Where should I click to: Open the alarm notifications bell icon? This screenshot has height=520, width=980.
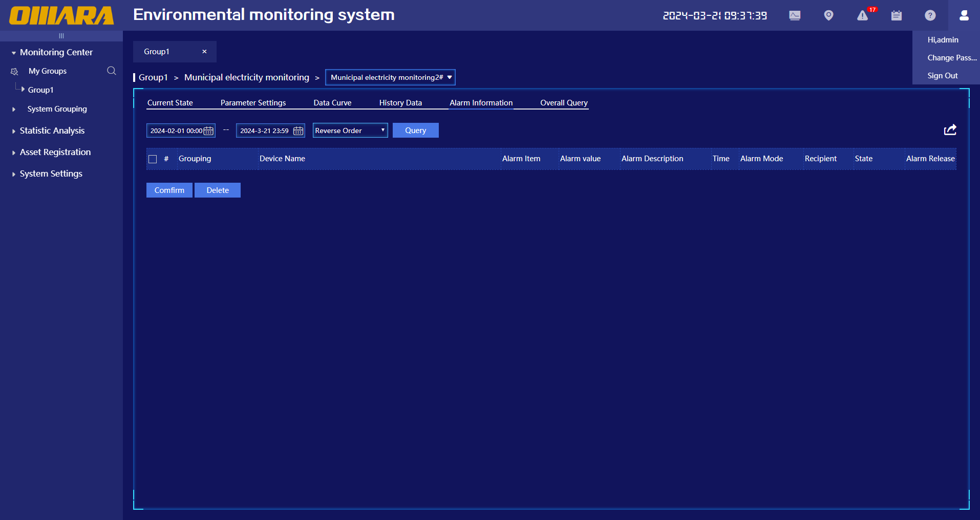pos(863,16)
